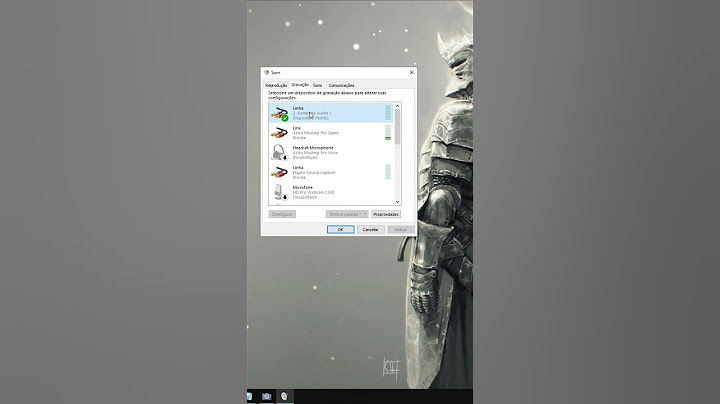The height and width of the screenshot is (404, 720).
Task: Click the level meter of Elgato Sound Capture
Action: pos(388,172)
